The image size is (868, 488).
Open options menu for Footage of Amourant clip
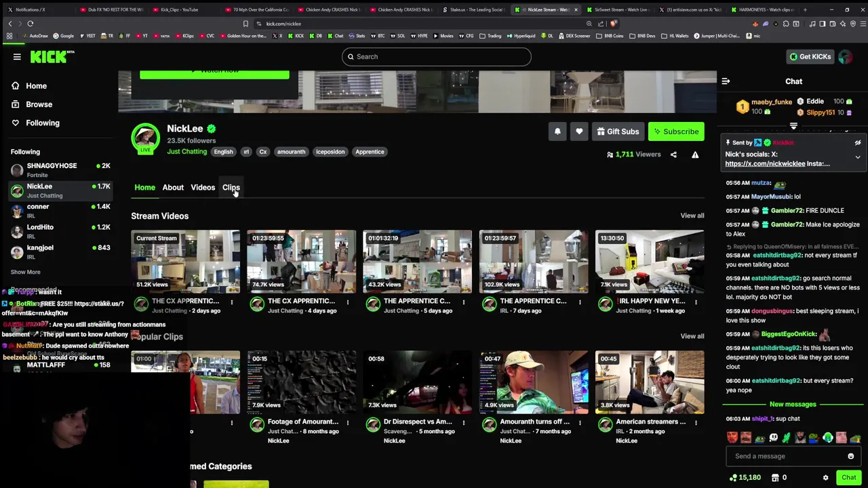pyautogui.click(x=347, y=423)
